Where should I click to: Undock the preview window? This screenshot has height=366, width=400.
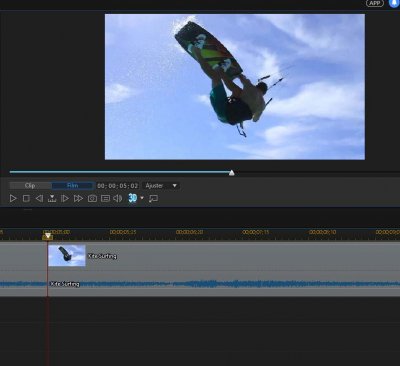(x=153, y=199)
